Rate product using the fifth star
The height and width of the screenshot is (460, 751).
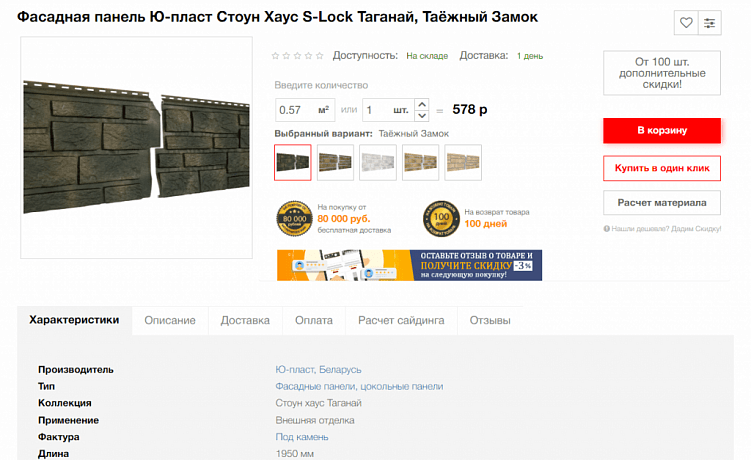click(319, 56)
